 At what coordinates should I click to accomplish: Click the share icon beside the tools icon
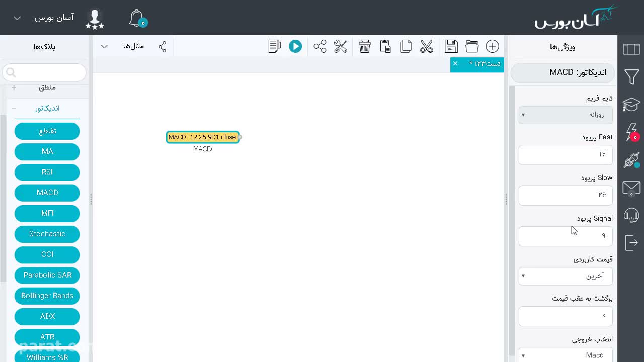[320, 46]
